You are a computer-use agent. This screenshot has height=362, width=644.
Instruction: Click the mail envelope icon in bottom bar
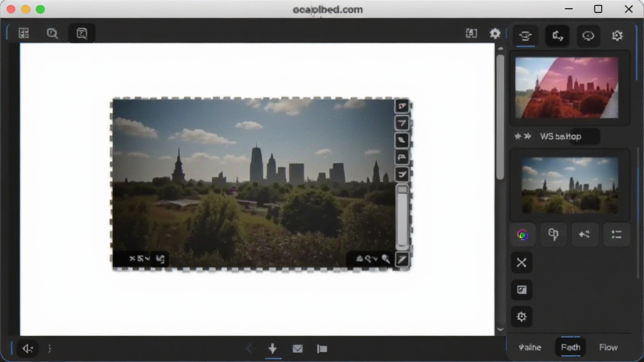[297, 348]
